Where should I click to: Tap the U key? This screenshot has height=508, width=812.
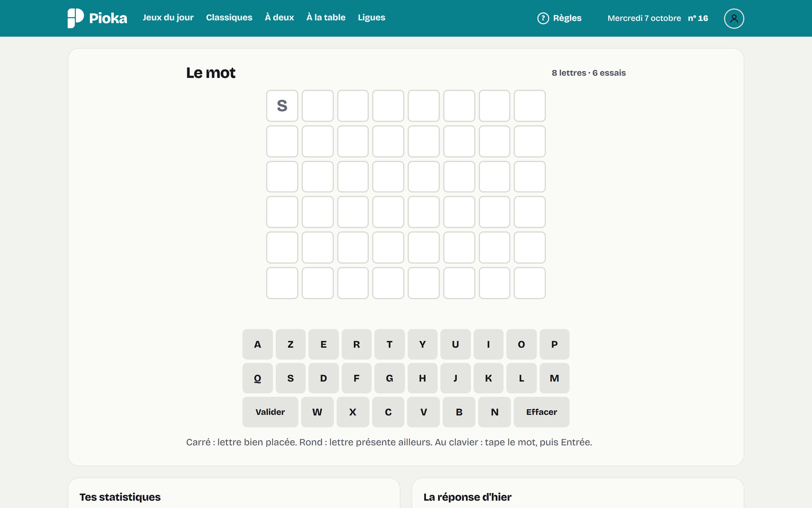pyautogui.click(x=455, y=344)
